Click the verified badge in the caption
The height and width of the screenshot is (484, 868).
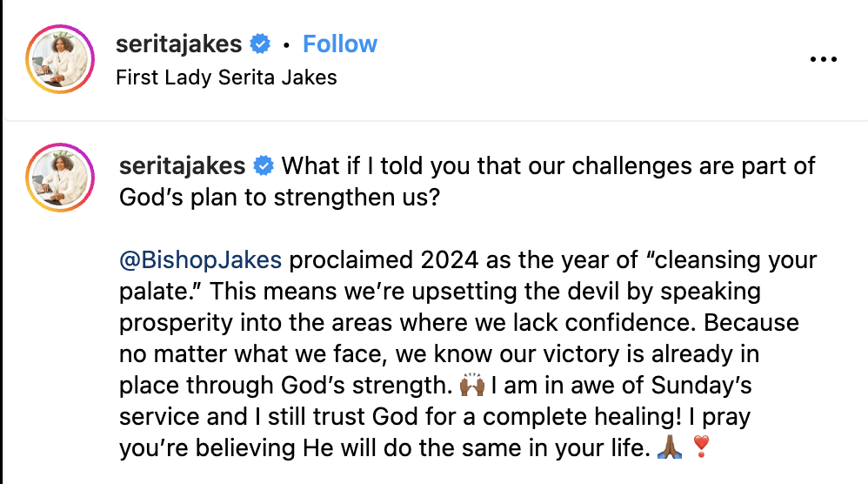click(x=264, y=165)
